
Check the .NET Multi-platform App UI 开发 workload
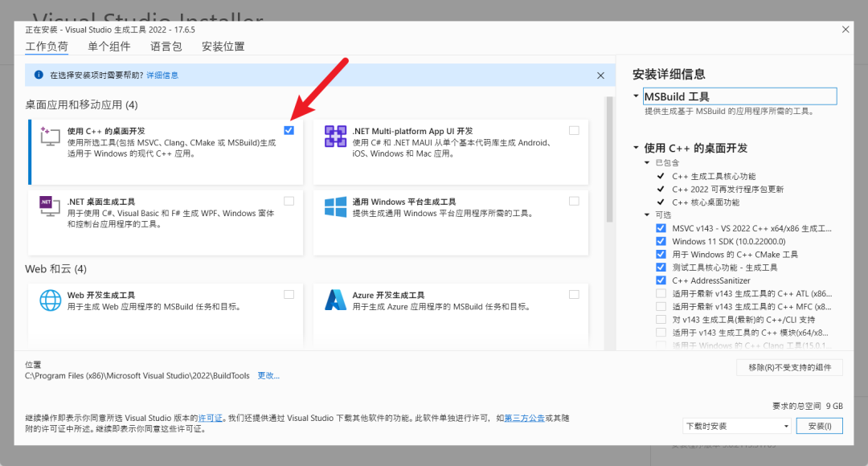click(574, 130)
